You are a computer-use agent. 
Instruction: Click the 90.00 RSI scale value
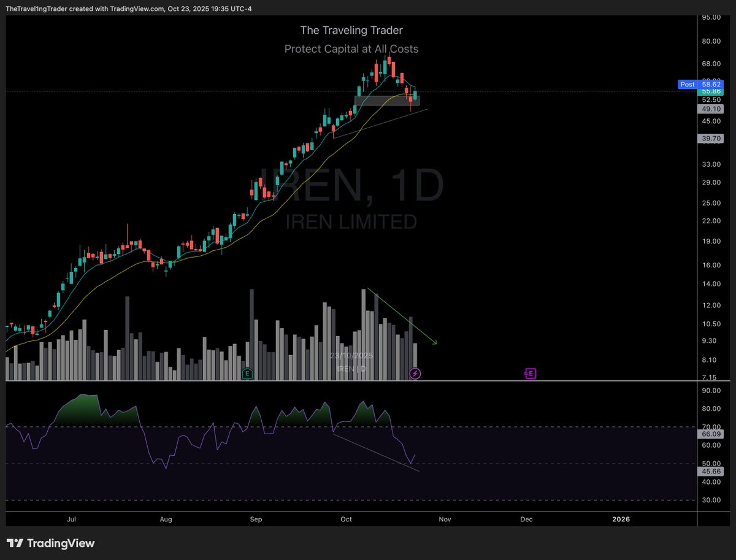[x=711, y=391]
